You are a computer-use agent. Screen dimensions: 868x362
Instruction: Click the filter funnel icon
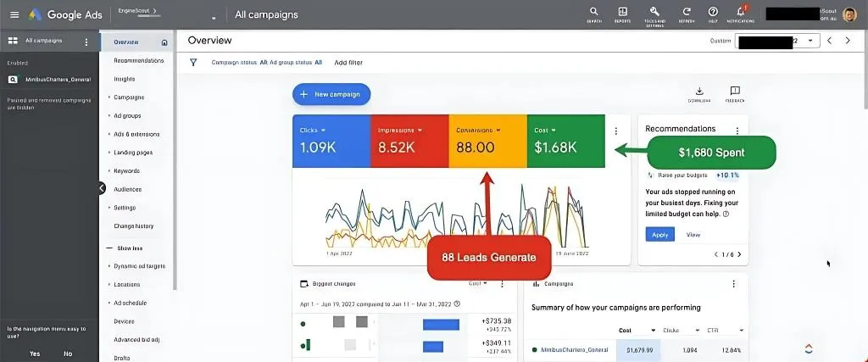193,63
